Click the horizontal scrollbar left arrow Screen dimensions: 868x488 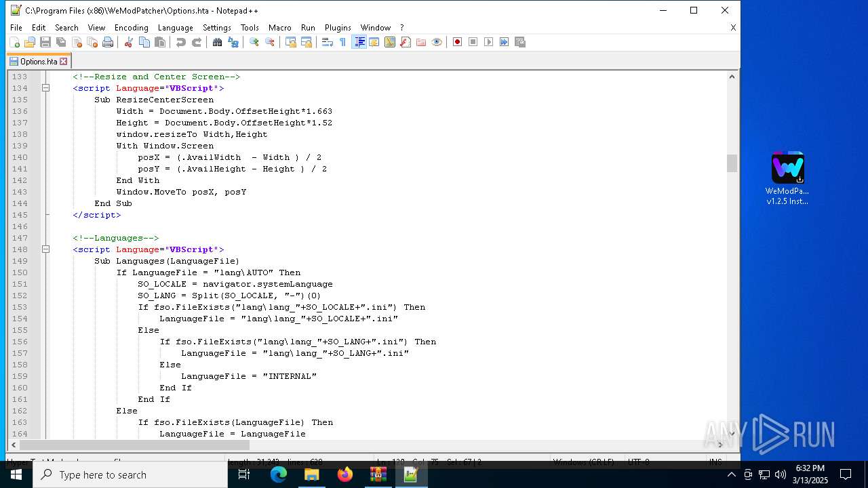14,445
